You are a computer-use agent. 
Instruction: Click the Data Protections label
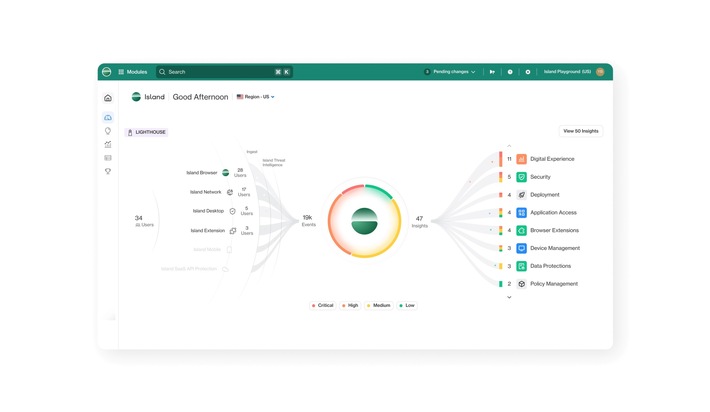coord(550,266)
